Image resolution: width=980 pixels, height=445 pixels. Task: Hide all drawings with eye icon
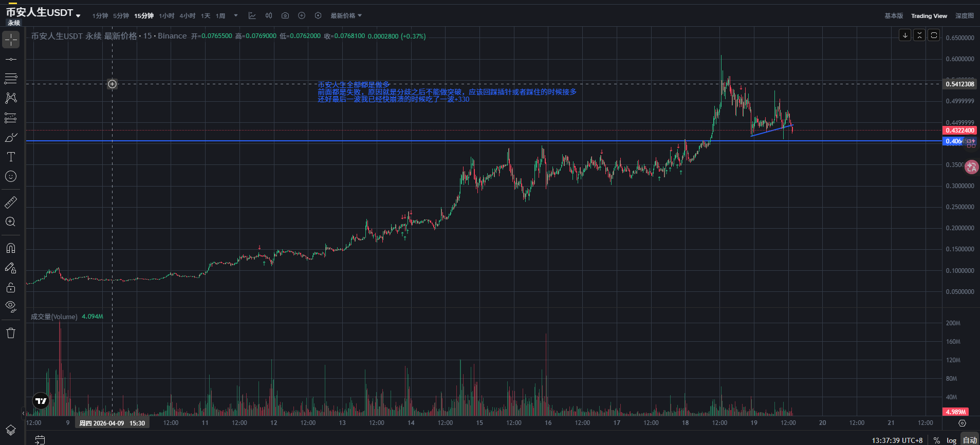point(10,307)
